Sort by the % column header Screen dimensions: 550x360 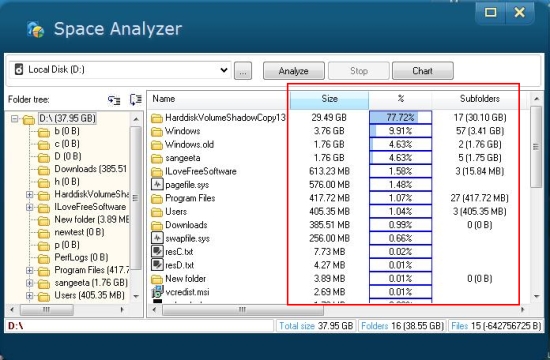(x=401, y=99)
